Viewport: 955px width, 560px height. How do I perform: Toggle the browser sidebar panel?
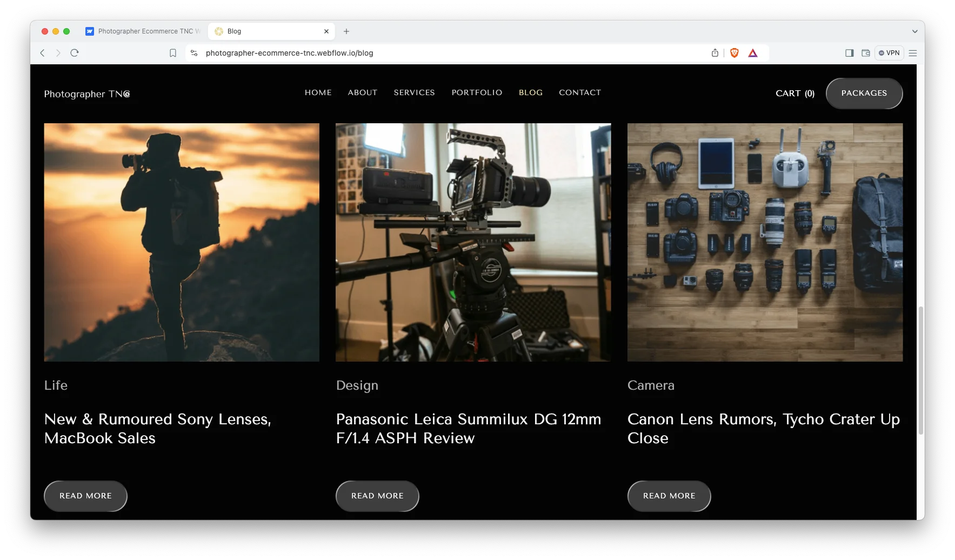(850, 53)
